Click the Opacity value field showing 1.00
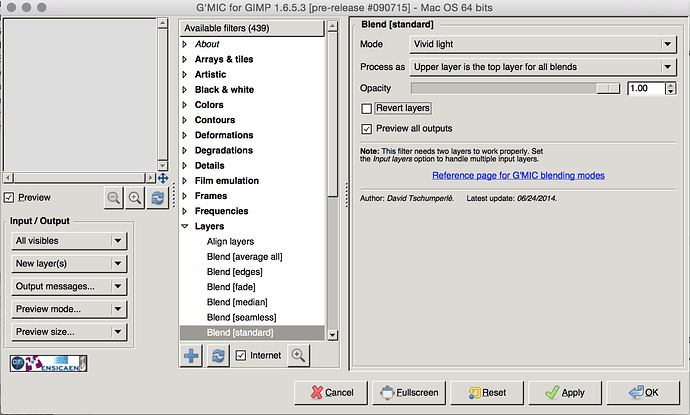 [646, 88]
